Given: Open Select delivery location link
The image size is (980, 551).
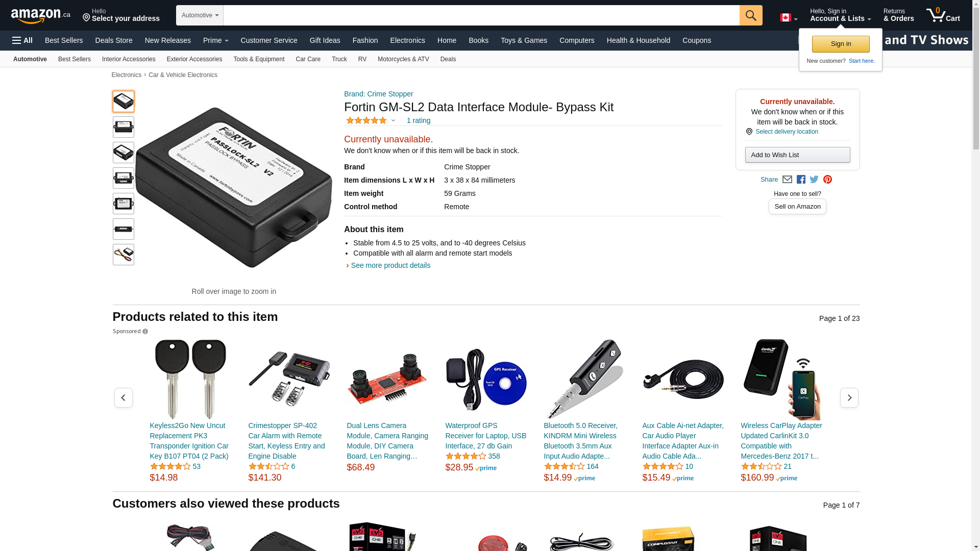Looking at the screenshot, I should tap(787, 132).
